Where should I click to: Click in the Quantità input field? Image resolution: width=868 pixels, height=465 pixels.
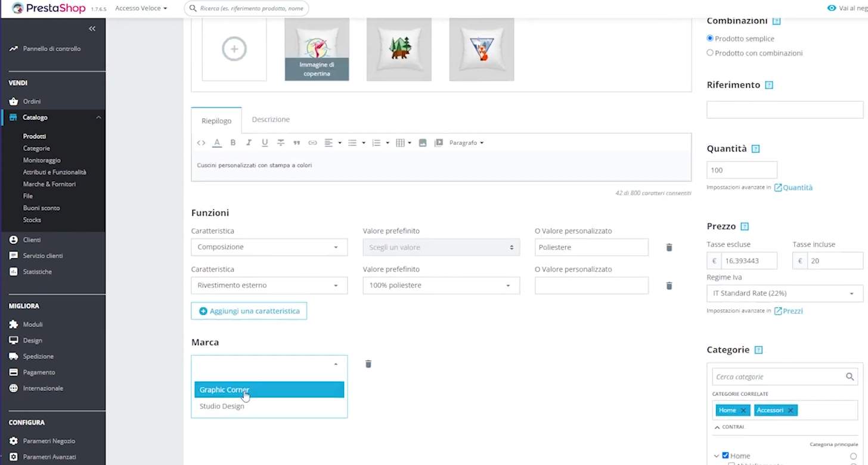(x=742, y=170)
